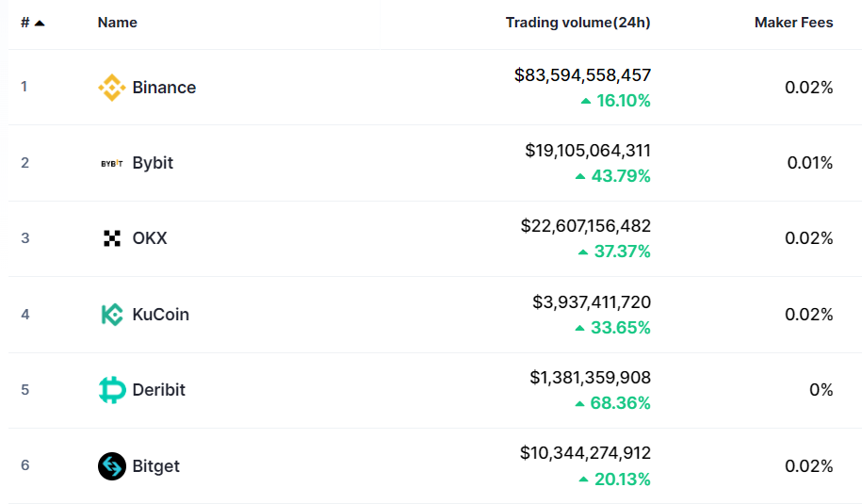Open the Bitget exchange link
This screenshot has height=504, width=862.
(x=156, y=466)
